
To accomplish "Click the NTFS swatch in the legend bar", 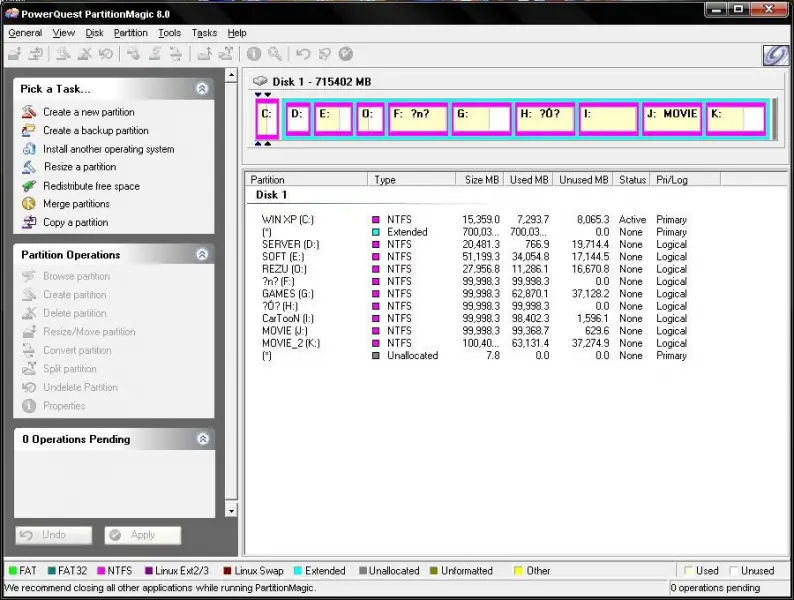I will (x=101, y=571).
